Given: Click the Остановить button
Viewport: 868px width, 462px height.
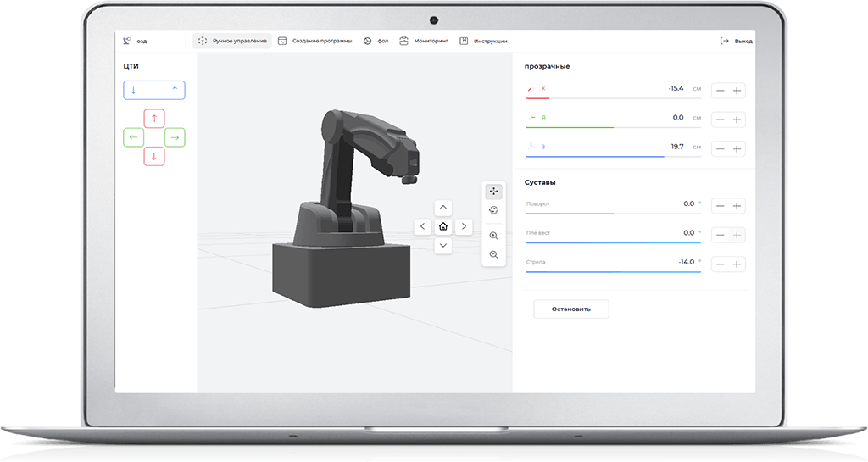Looking at the screenshot, I should [570, 309].
